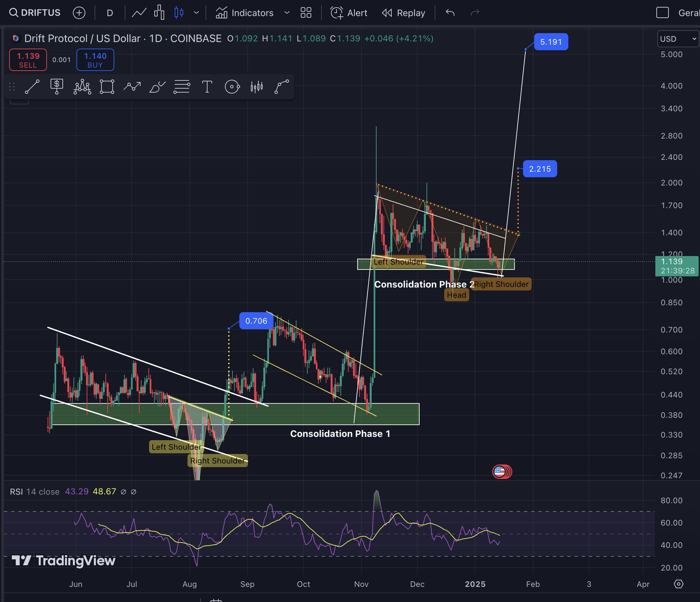Open chart settings gear at bottom right

[x=679, y=584]
